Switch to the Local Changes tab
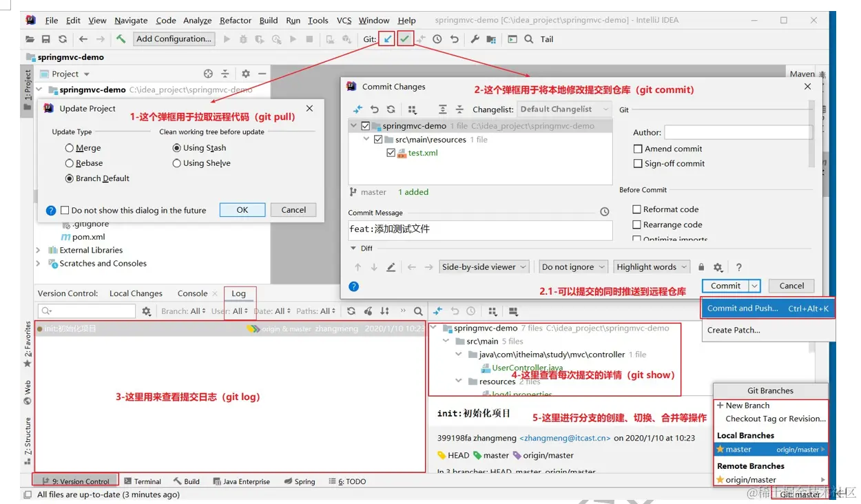The image size is (861, 504). pos(136,293)
